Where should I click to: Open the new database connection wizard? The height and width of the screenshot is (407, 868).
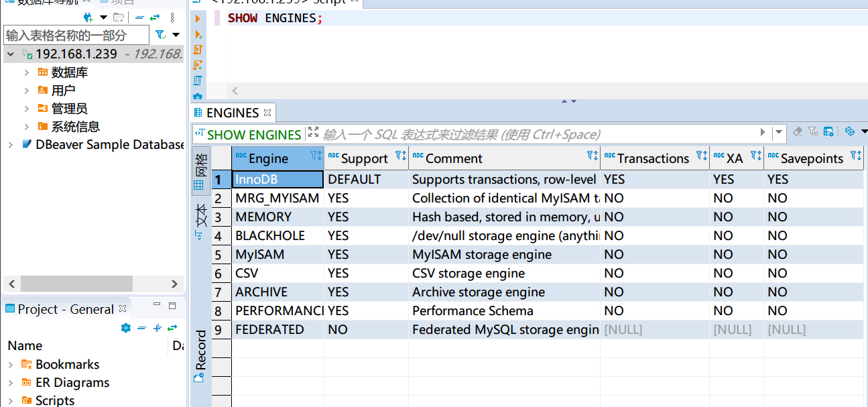tap(88, 18)
